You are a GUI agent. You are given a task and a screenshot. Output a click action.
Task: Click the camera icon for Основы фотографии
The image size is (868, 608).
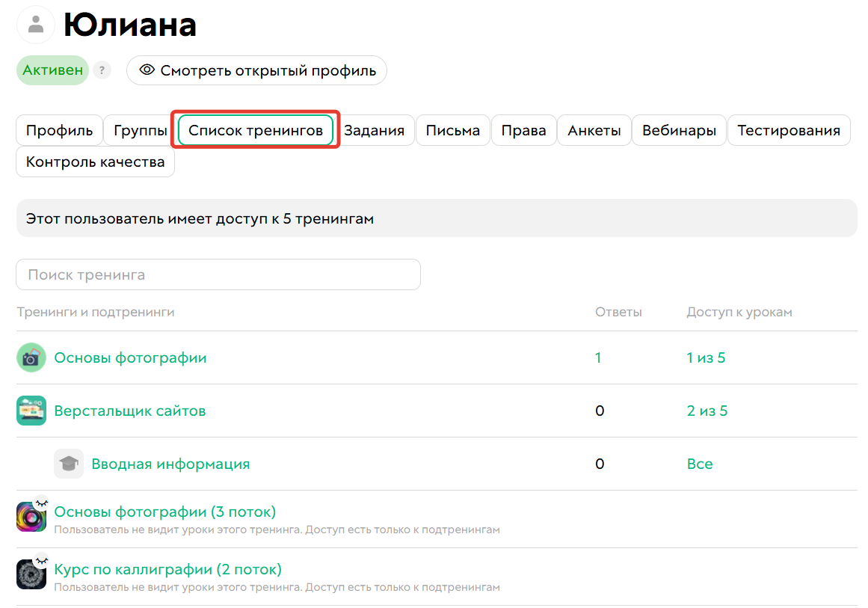(31, 357)
